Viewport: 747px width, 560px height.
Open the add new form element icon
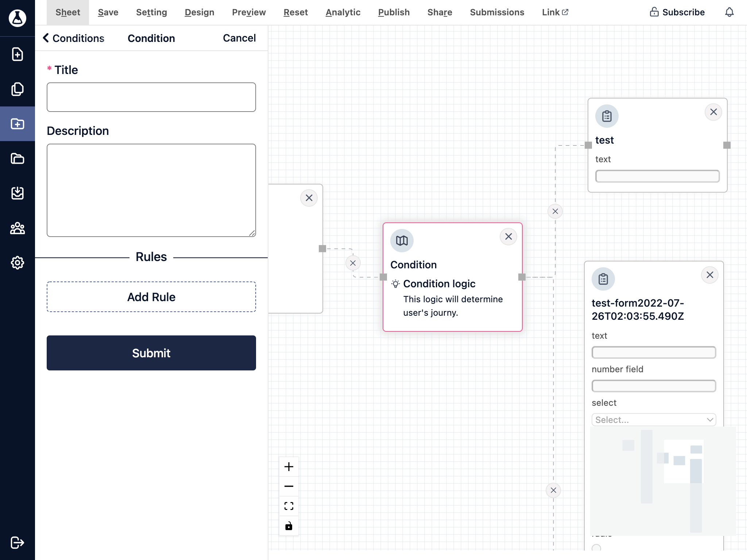pos(18,54)
